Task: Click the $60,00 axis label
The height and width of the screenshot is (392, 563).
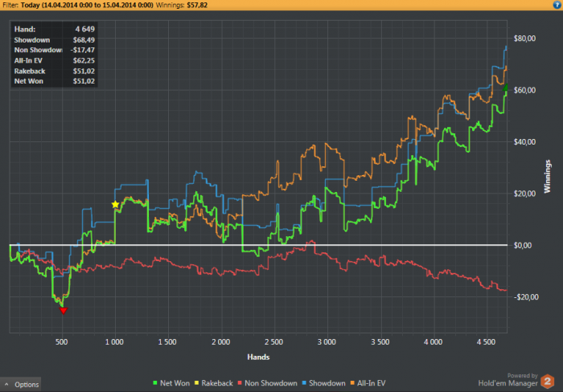Action: pos(524,90)
